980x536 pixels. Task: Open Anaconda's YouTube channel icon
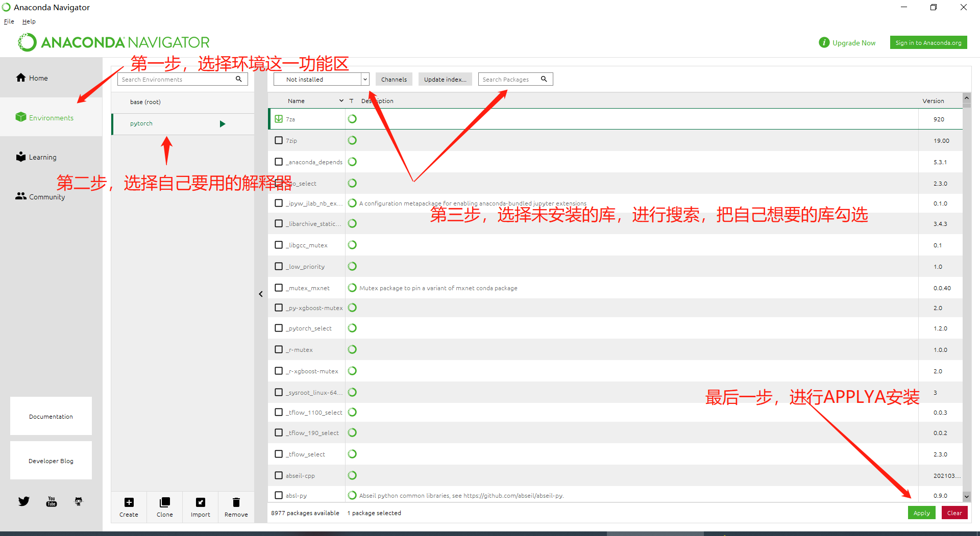tap(52, 501)
